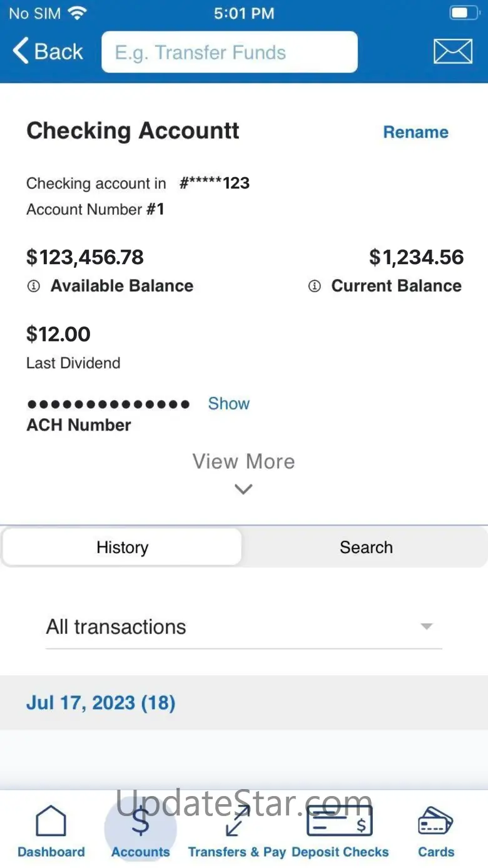Screen dimensions: 488x868
Task: Click the chevron below View More
Action: pyautogui.click(x=243, y=489)
